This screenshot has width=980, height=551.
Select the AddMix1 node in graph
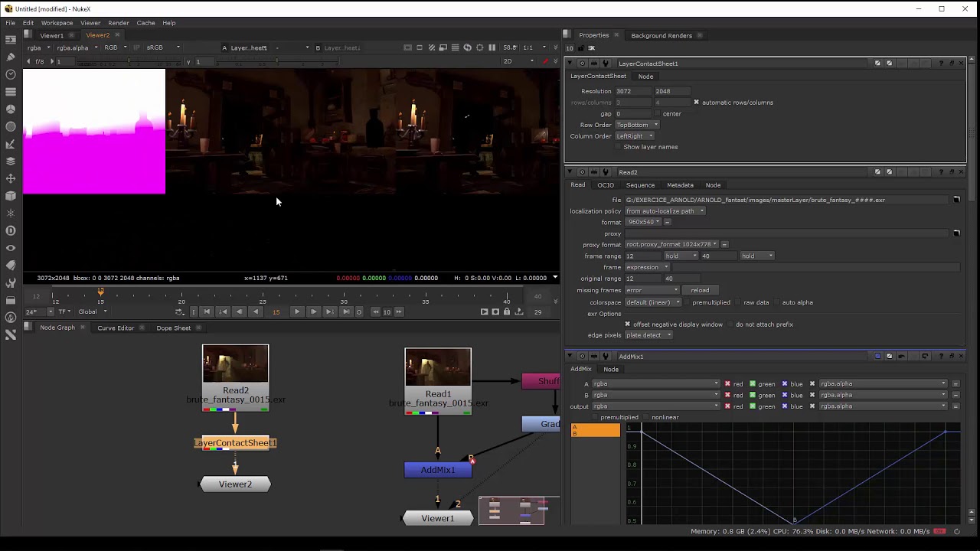(x=438, y=470)
